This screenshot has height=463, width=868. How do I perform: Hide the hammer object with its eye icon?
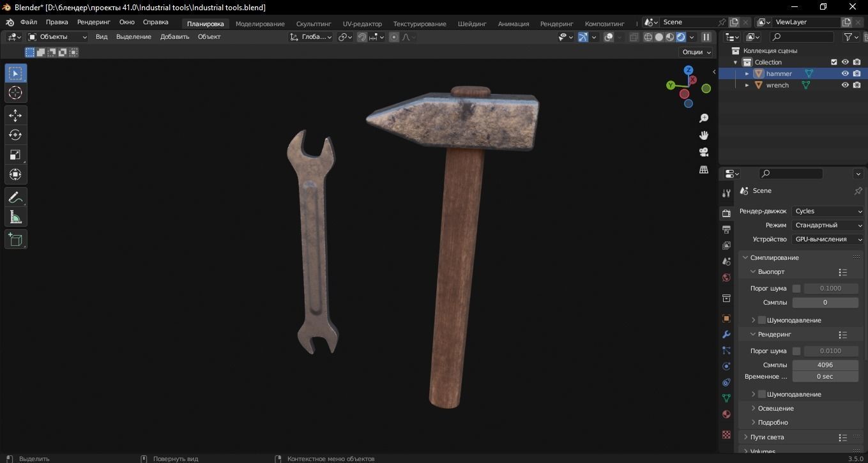click(845, 73)
